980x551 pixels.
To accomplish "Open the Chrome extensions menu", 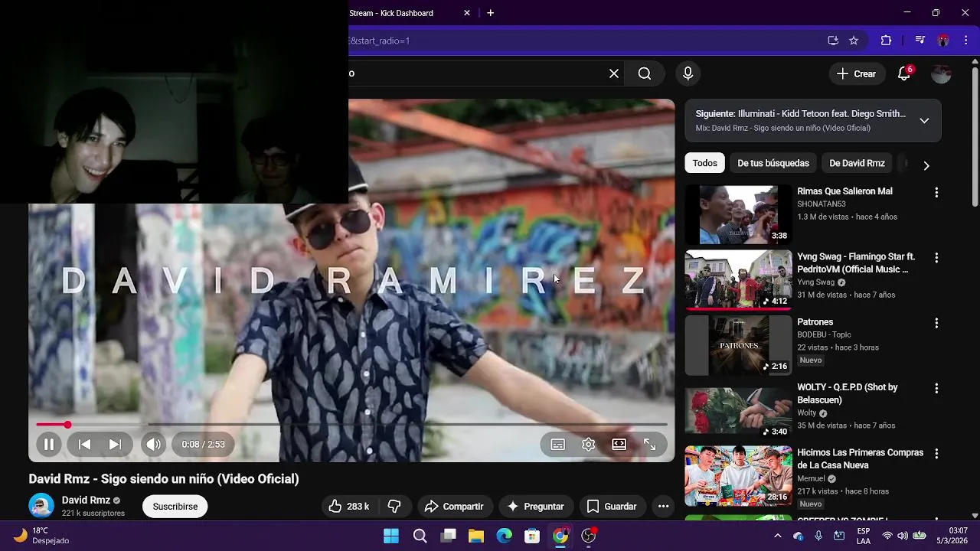I will pos(886,41).
